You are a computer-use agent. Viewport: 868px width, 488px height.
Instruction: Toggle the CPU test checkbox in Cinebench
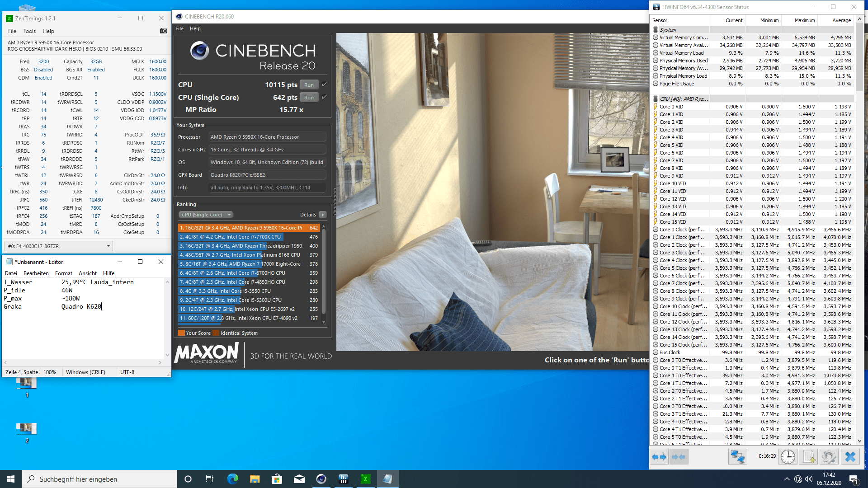coord(324,84)
